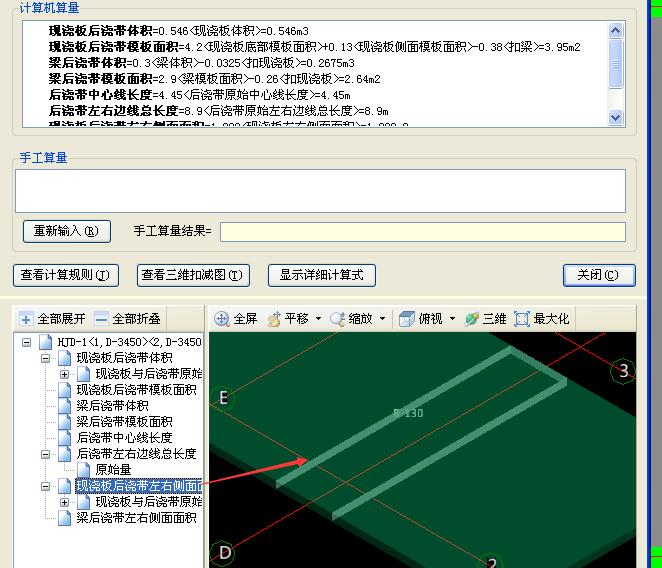
Task: Click 现浇板后浇带模板面积=4.2 calculation line
Action: 315,47
